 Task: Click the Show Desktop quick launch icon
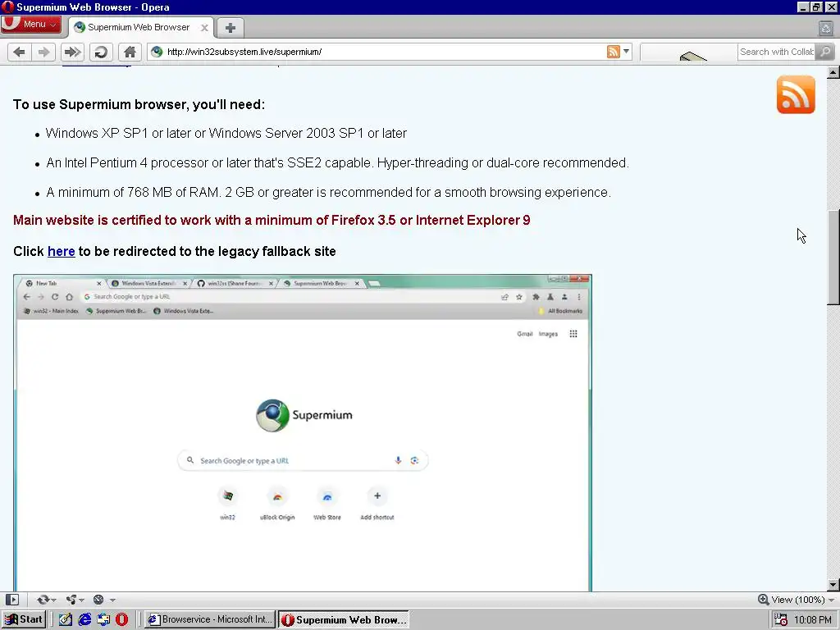[x=66, y=619]
